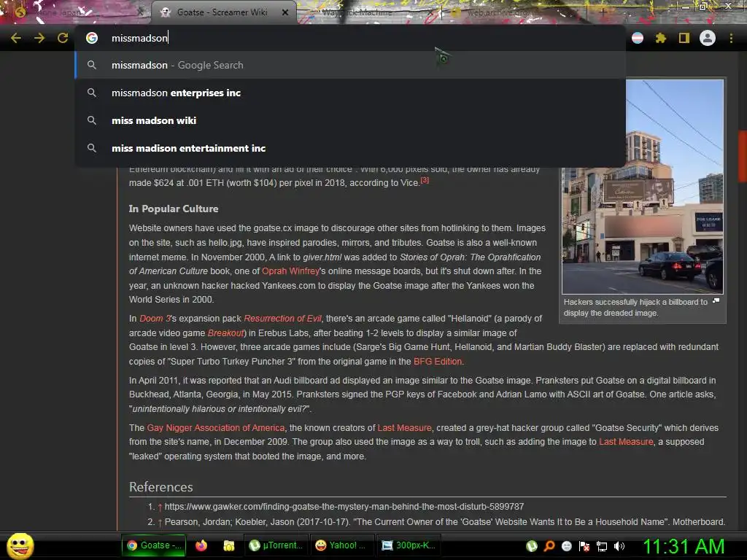This screenshot has height=560, width=747.
Task: Switch to the Yahoo! taskbar window
Action: click(x=341, y=545)
